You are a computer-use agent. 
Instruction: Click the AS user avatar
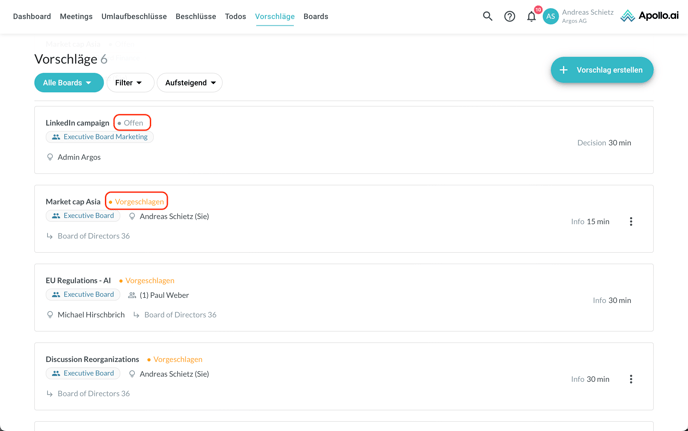pyautogui.click(x=550, y=16)
